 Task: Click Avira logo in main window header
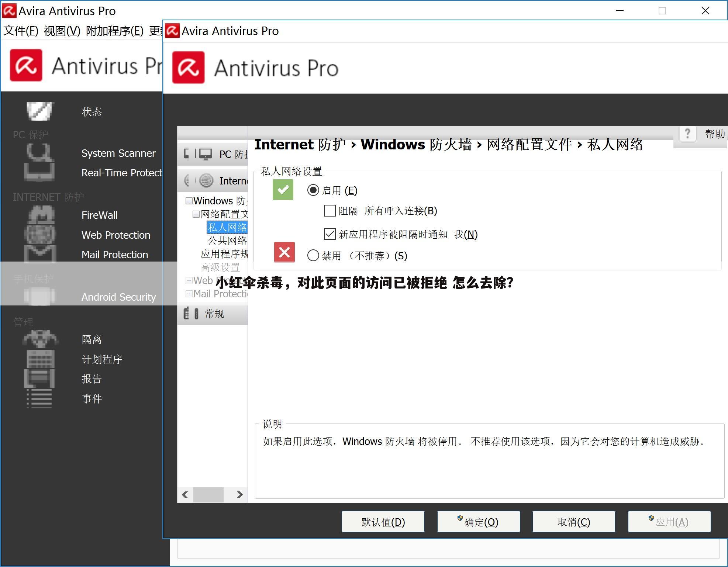26,65
